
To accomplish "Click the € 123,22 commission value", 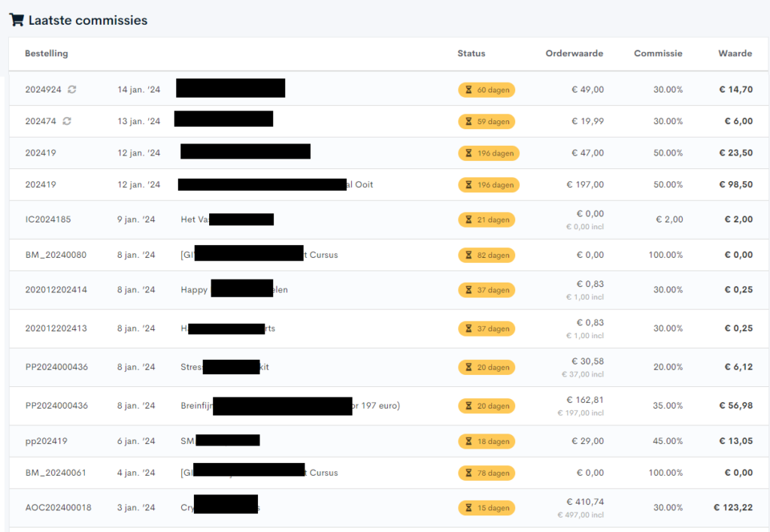I will click(x=733, y=508).
